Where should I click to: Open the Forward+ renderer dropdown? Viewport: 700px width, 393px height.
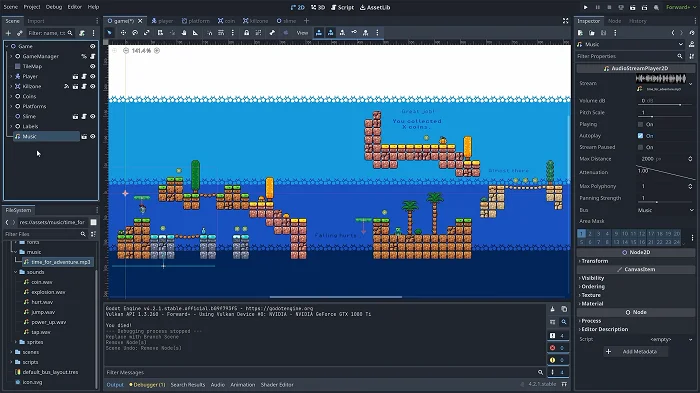tap(680, 7)
